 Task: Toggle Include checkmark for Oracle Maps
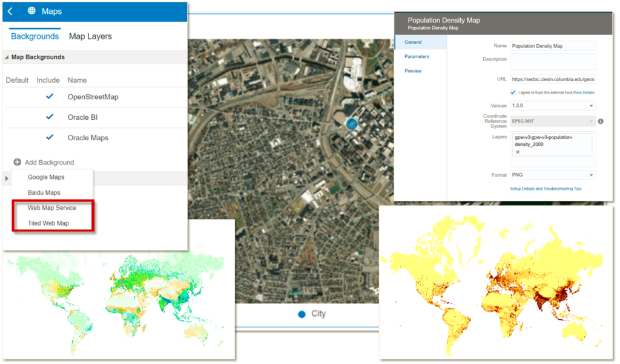click(x=50, y=137)
